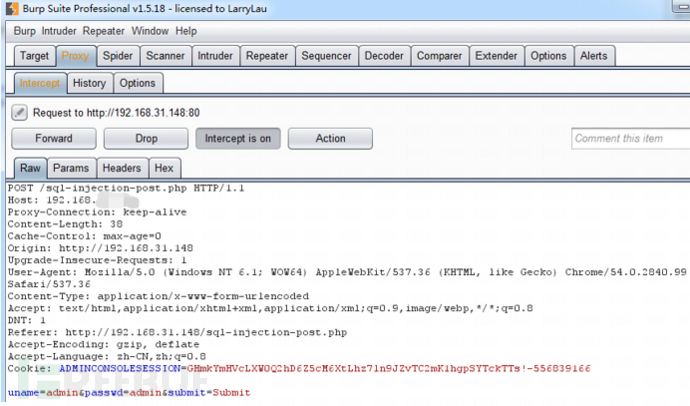Go to the Spider tab
The height and width of the screenshot is (406, 690).
(118, 56)
